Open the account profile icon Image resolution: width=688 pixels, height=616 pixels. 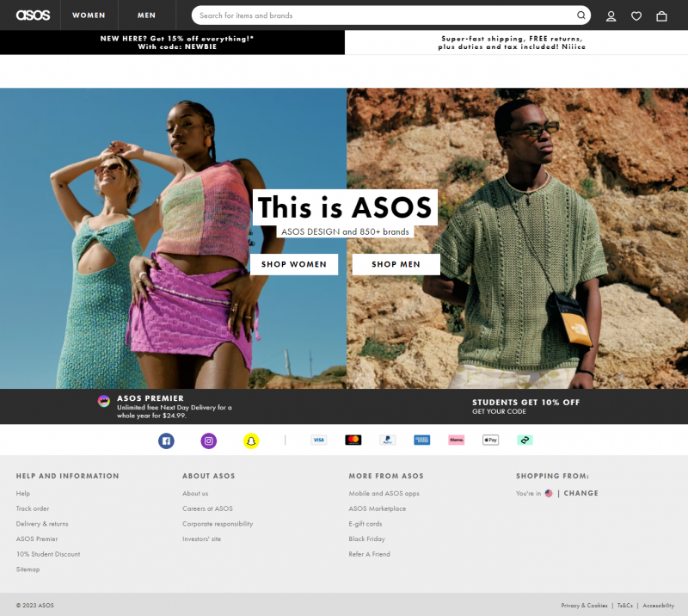(611, 15)
